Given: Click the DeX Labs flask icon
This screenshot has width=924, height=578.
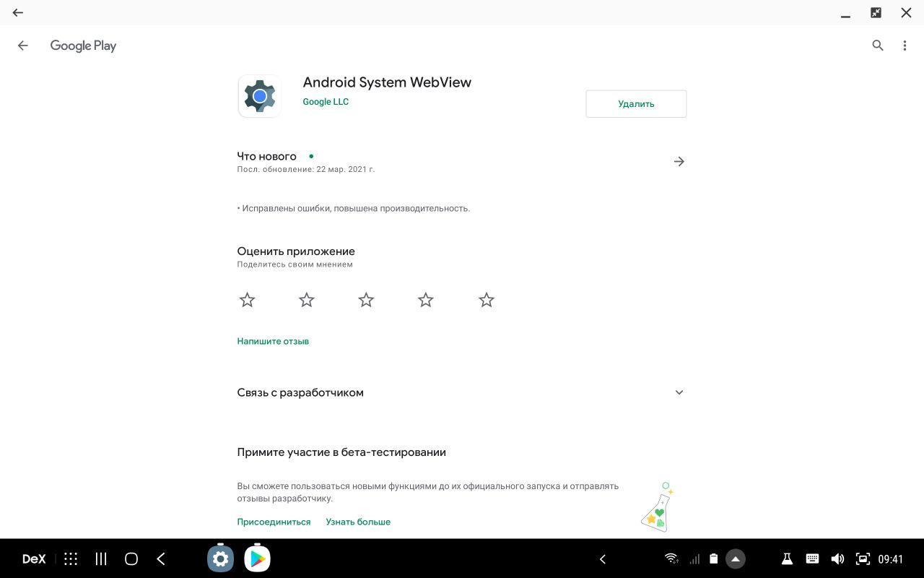Looking at the screenshot, I should tap(787, 558).
